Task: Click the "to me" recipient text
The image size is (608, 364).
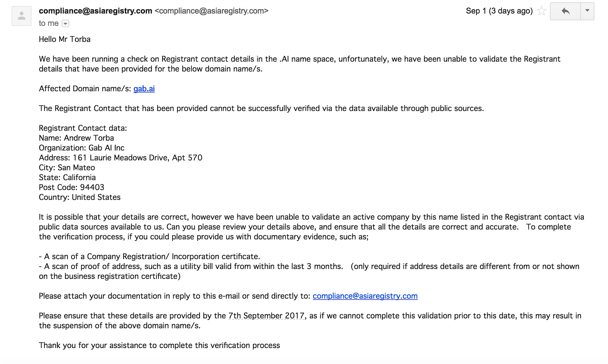Action: pos(49,23)
